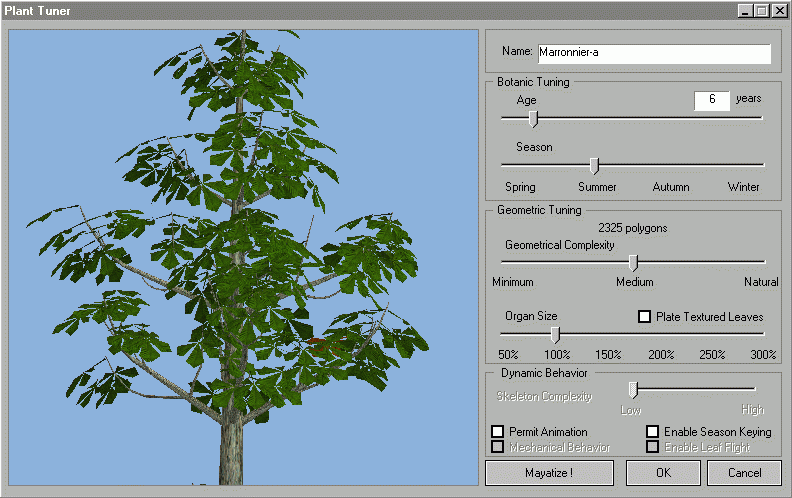792x498 pixels.
Task: Click the Skeleton Complexity slider handle
Action: point(633,389)
